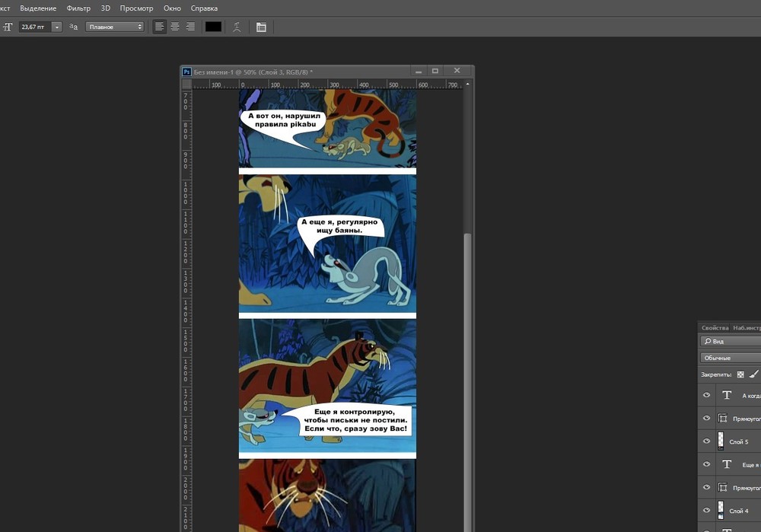Click the anti-aliasing 'aa' icon
Viewport: 761px width, 532px height.
[73, 27]
